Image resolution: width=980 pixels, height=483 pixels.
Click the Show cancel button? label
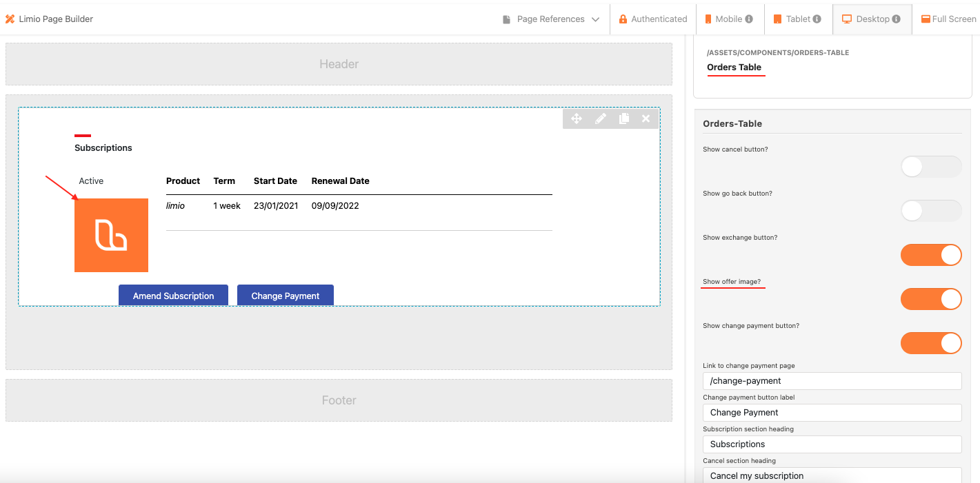(x=735, y=149)
